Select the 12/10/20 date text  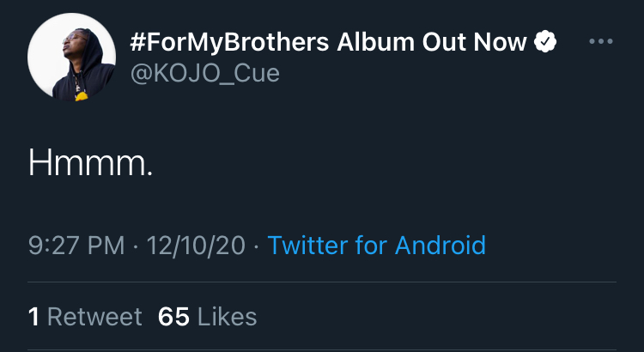[197, 246]
